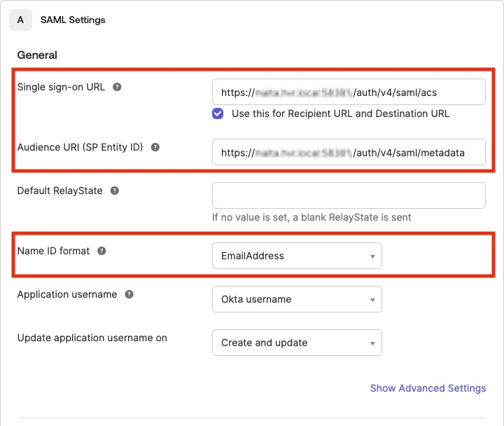Click into the Audience URI input field
This screenshot has width=504, height=426.
pos(349,152)
